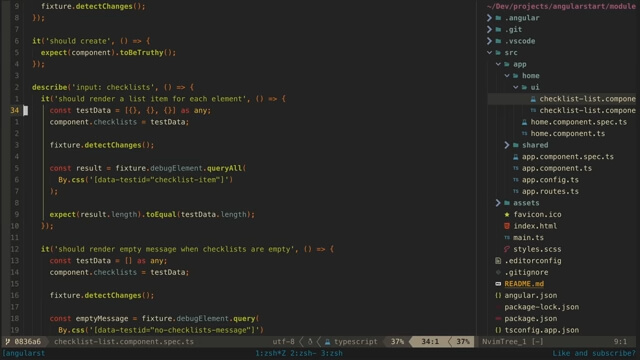Collapse the ui folder
Screen dimensions: 640x360
(516, 87)
